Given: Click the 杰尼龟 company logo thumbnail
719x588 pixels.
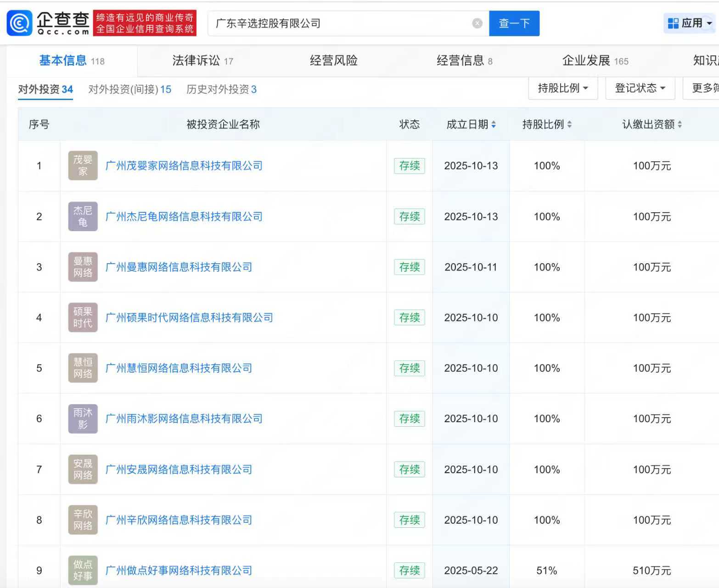Looking at the screenshot, I should pos(83,216).
